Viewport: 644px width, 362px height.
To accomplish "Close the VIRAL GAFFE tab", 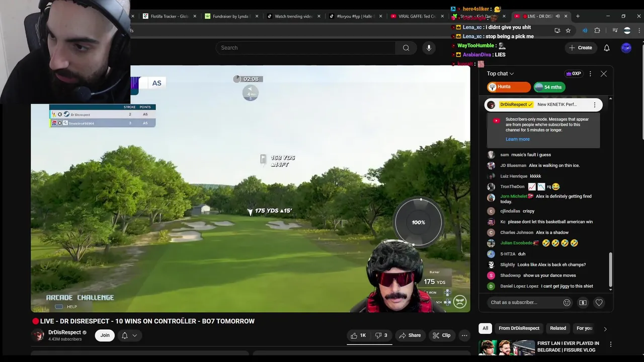I will pyautogui.click(x=443, y=16).
